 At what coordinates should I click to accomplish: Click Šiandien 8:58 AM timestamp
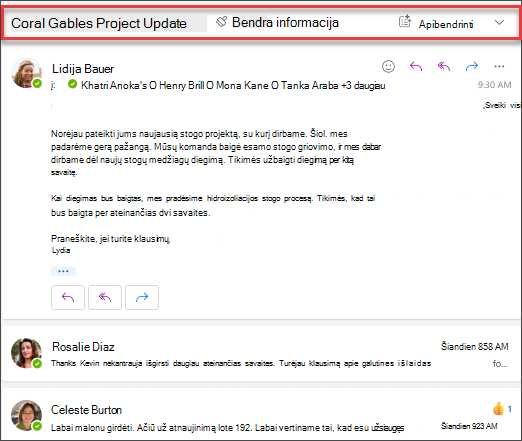tap(475, 347)
